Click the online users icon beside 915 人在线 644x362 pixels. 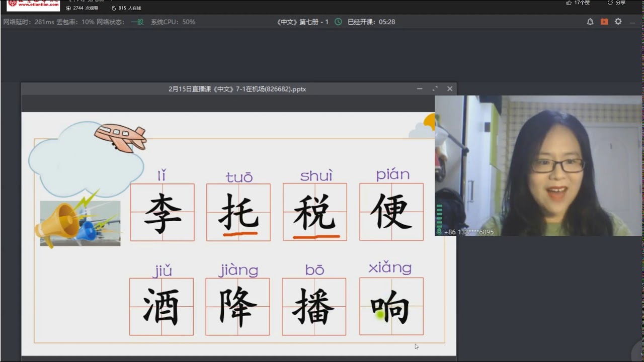pyautogui.click(x=114, y=8)
